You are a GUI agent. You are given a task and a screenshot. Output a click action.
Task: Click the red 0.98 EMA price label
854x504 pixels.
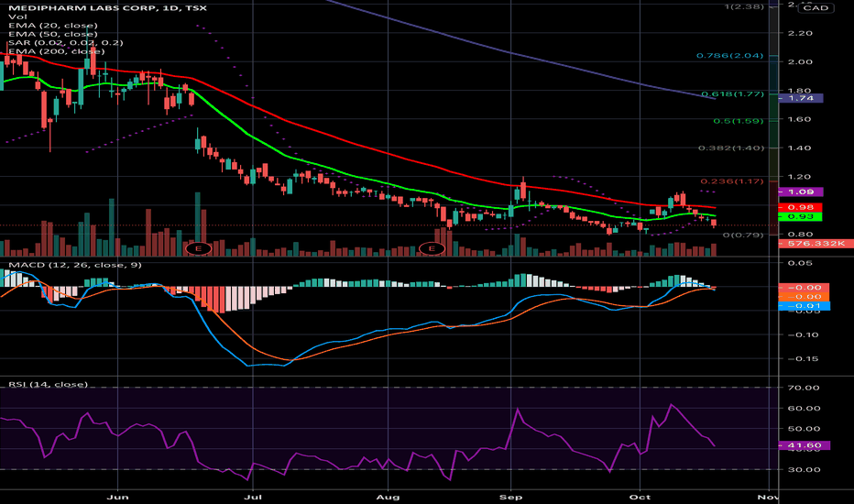pos(800,208)
